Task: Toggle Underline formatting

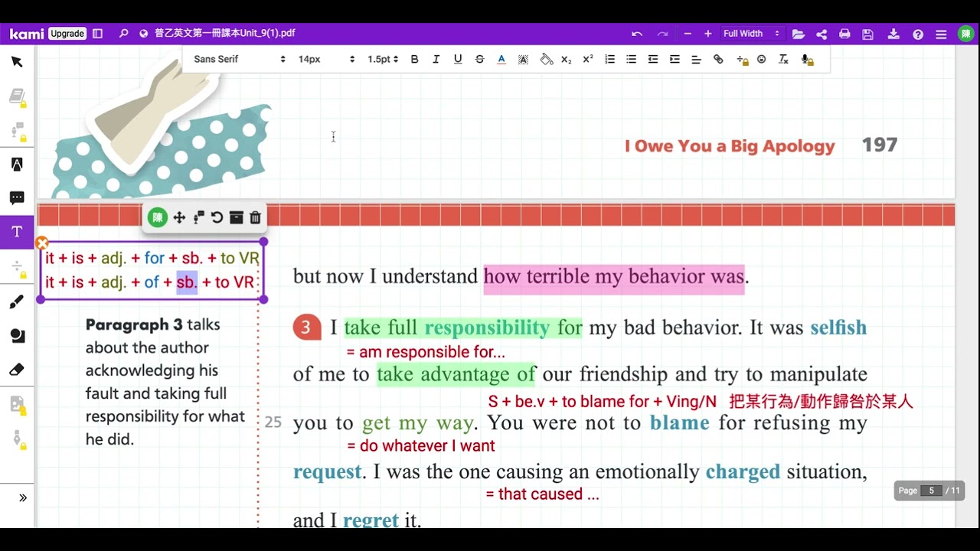Action: [x=458, y=59]
